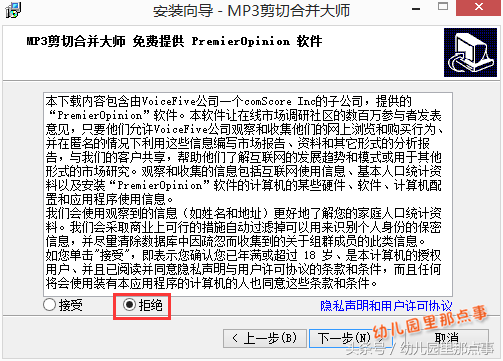Click the agreement line starting with '我们会使用观察到的信息'

[244, 213]
